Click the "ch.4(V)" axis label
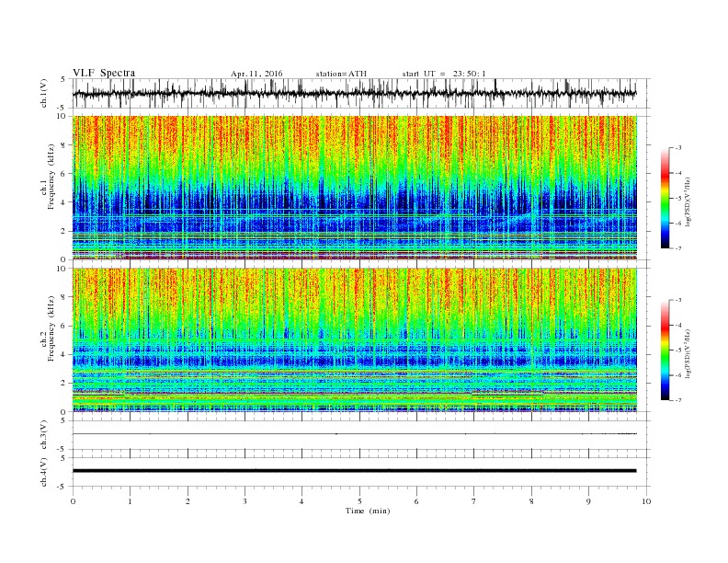 44,472
